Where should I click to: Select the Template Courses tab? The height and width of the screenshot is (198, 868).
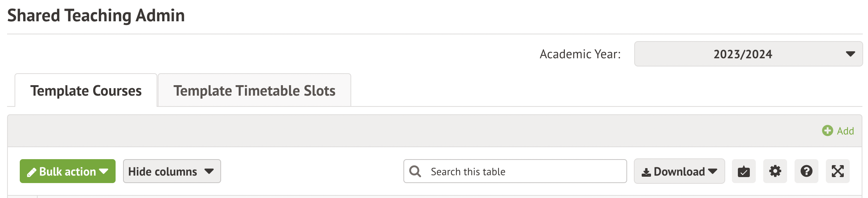(x=86, y=91)
